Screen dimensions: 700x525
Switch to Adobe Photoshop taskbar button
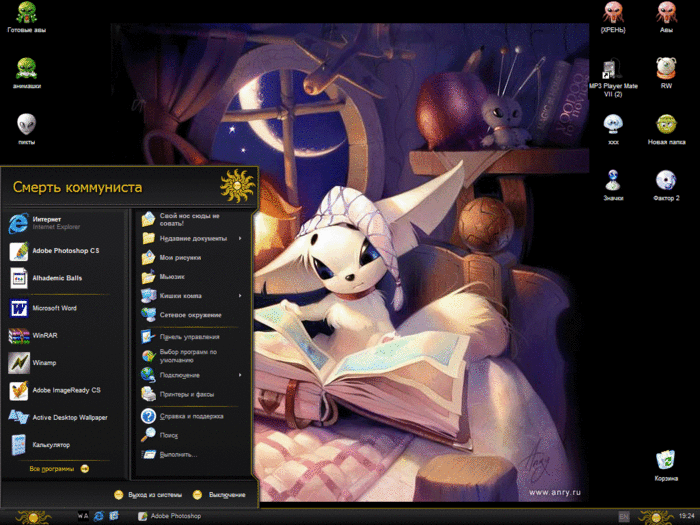pyautogui.click(x=170, y=516)
